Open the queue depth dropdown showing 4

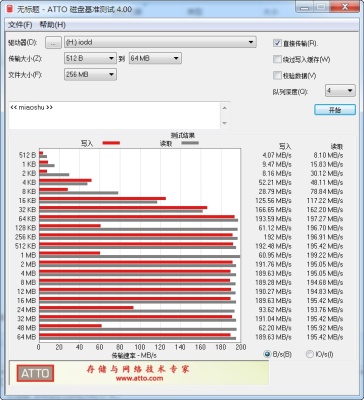coord(340,91)
